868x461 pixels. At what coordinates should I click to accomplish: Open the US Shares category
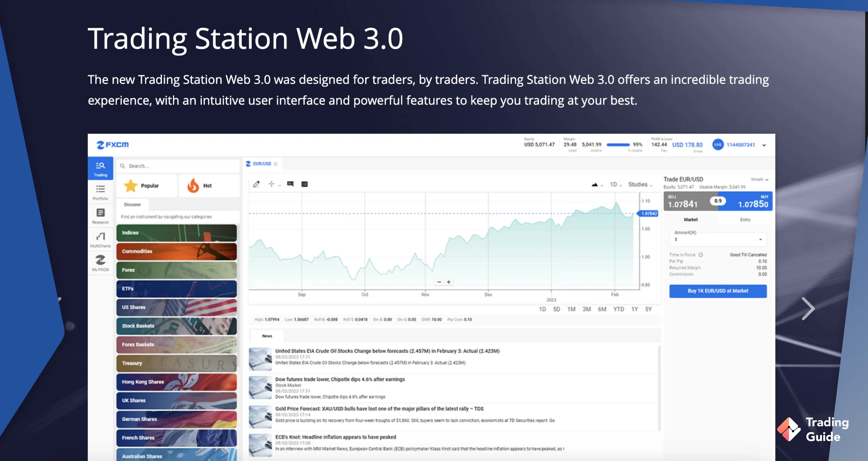pyautogui.click(x=177, y=307)
